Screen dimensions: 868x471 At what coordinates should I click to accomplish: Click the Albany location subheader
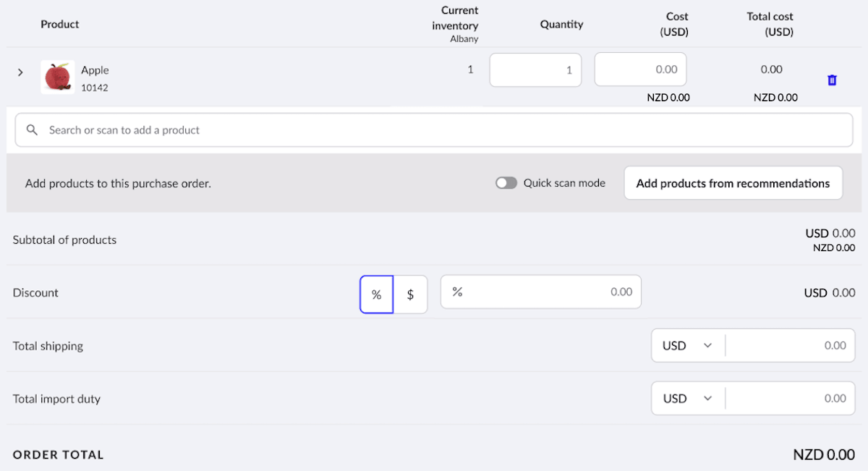(464, 39)
